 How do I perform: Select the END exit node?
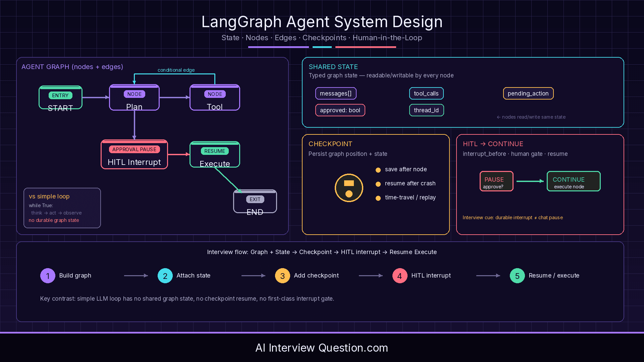point(255,201)
